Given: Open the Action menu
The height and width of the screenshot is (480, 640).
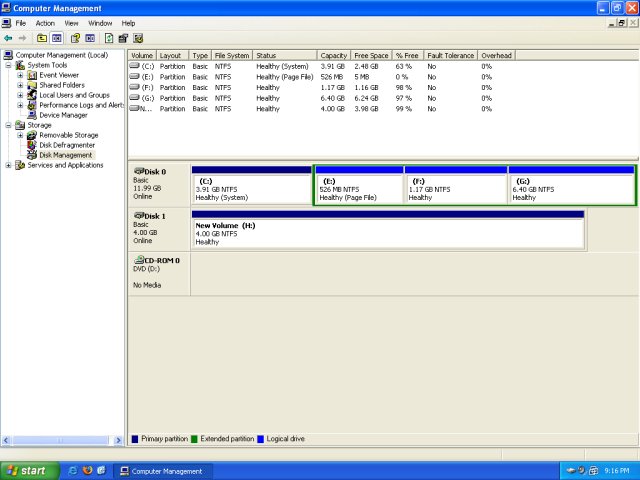Looking at the screenshot, I should pyautogui.click(x=45, y=23).
